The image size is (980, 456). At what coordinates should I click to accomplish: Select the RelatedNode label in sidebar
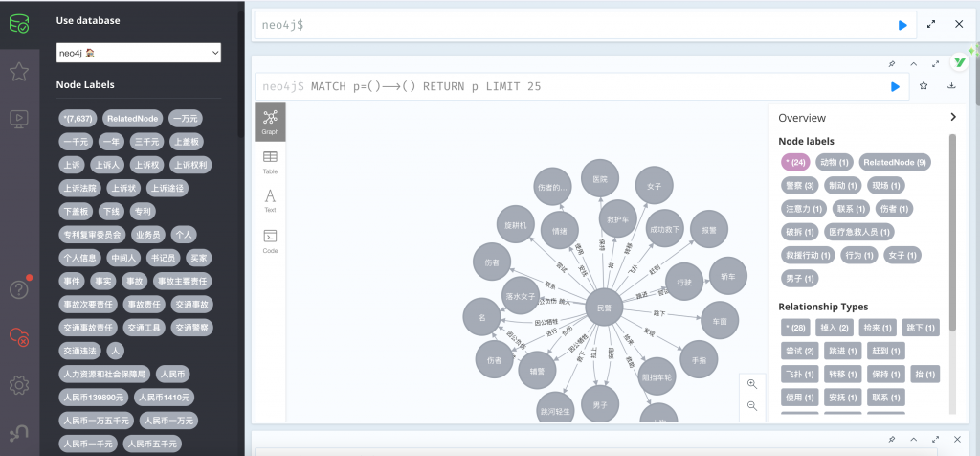click(x=133, y=118)
